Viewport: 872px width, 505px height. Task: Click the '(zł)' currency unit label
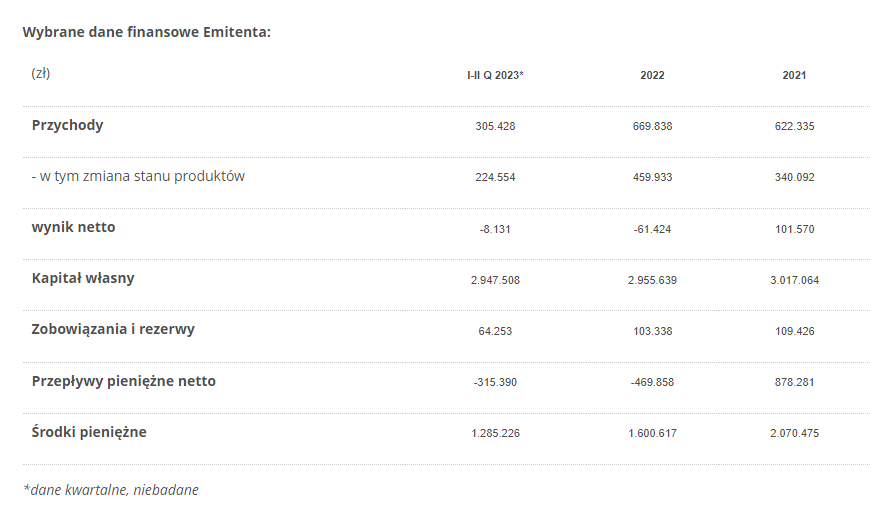tap(41, 73)
